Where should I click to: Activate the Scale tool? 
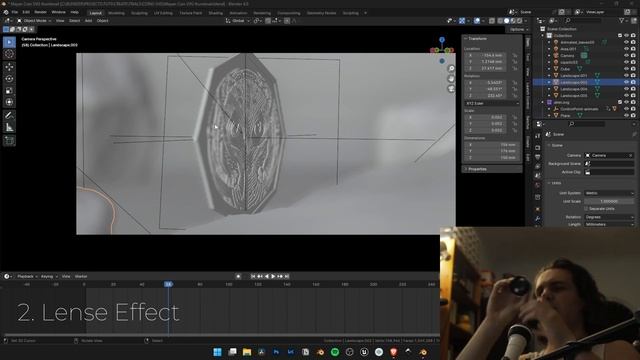pos(9,91)
